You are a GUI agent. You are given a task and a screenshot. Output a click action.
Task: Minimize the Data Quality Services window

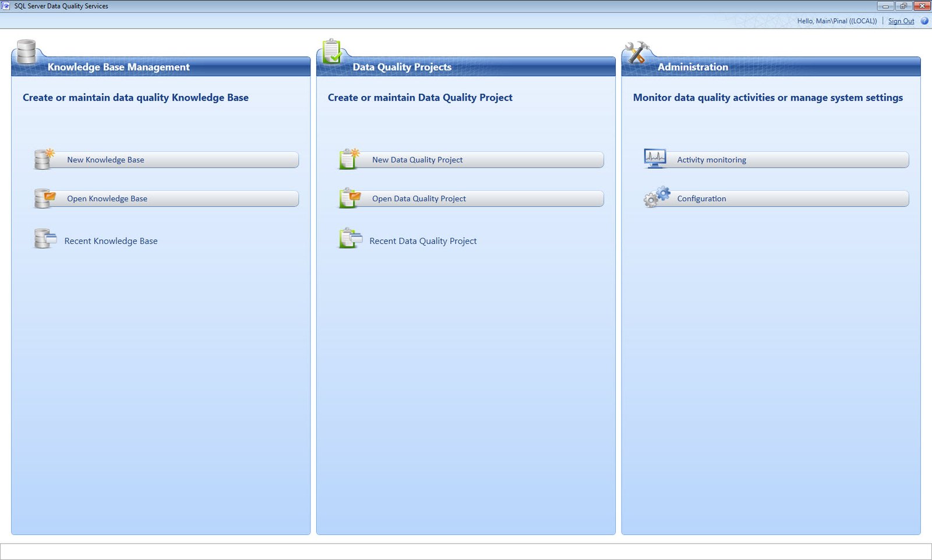[x=885, y=6]
